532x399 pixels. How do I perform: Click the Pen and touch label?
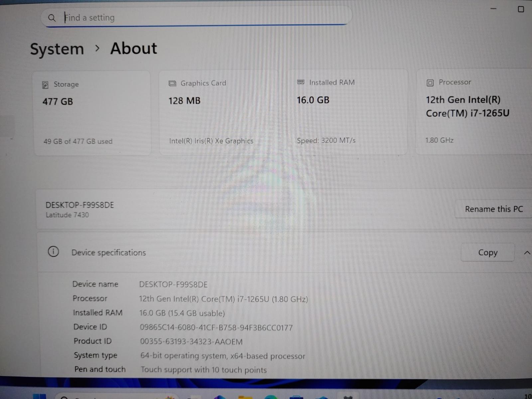click(x=100, y=369)
